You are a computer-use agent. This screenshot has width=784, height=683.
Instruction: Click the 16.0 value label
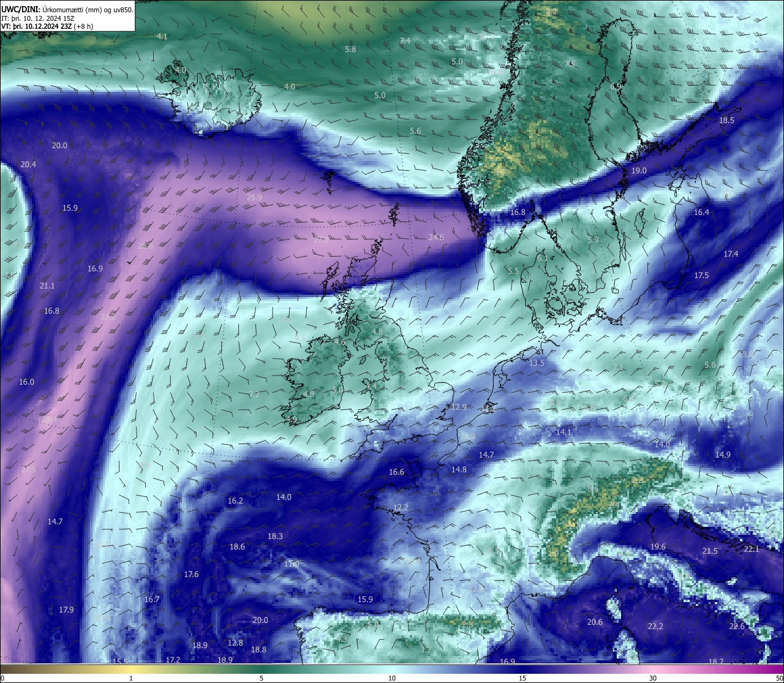point(26,382)
